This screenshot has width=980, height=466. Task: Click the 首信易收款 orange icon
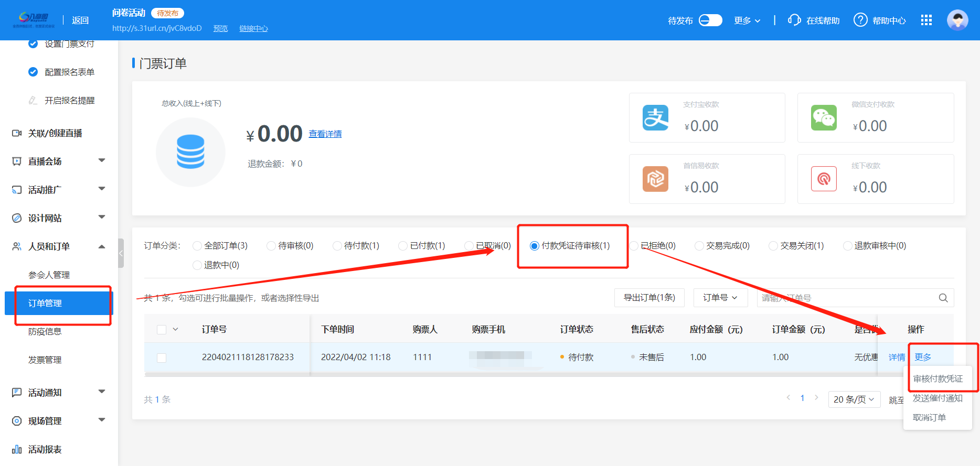point(655,179)
